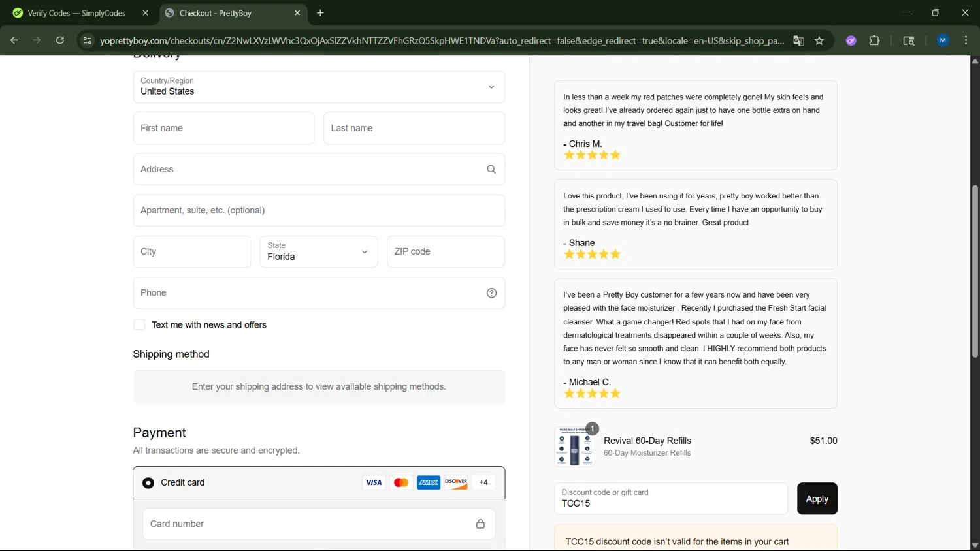Click the Revival 60-Day Refills product name
Image resolution: width=980 pixels, height=551 pixels.
click(x=647, y=441)
